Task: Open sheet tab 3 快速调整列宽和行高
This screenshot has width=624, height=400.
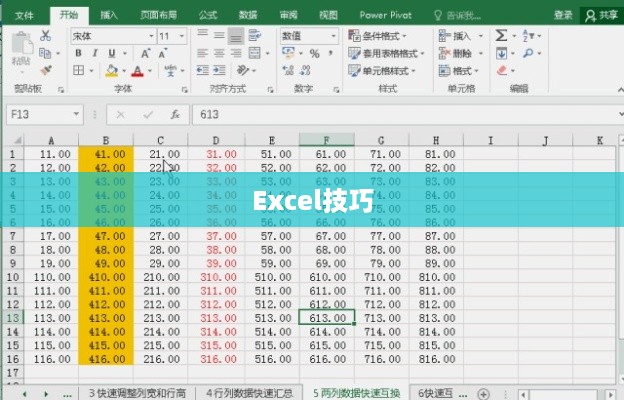Action: [137, 393]
